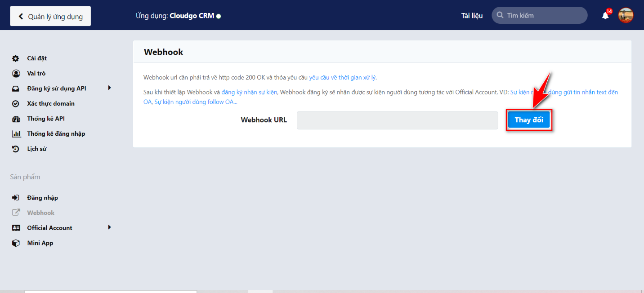Open the Lịch sử history icon
The image size is (644, 293).
pos(15,149)
